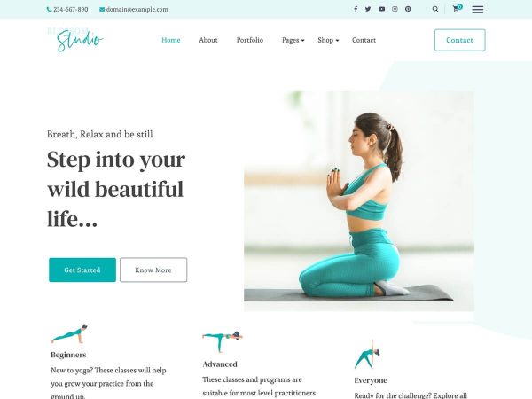Open the Facebook social icon
The height and width of the screenshot is (399, 532).
[356, 9]
